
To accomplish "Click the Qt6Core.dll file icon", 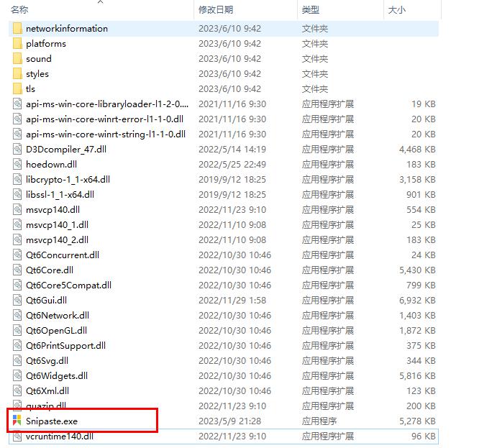I will pyautogui.click(x=17, y=270).
